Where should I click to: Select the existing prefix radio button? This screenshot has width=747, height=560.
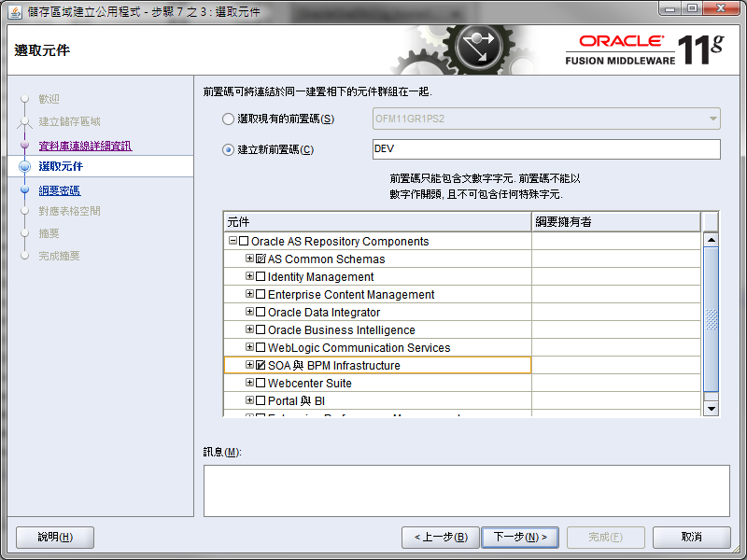coord(228,119)
